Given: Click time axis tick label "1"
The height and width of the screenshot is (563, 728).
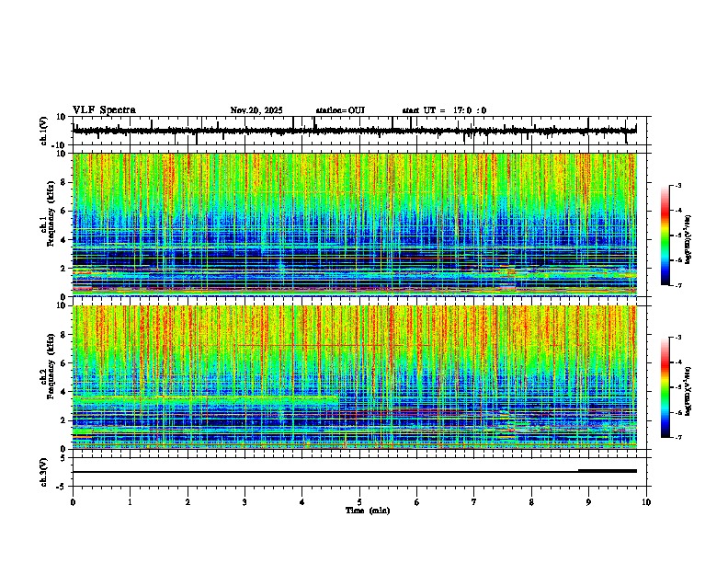Looking at the screenshot, I should pos(130,502).
